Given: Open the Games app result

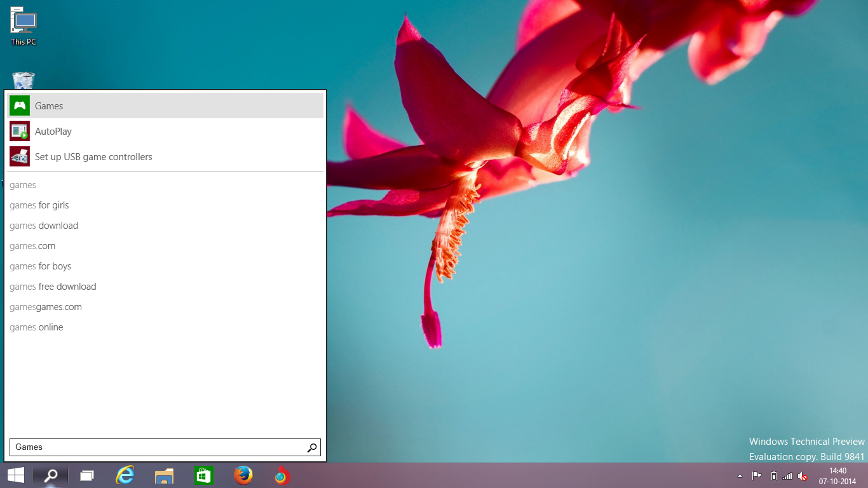Looking at the screenshot, I should (x=165, y=105).
